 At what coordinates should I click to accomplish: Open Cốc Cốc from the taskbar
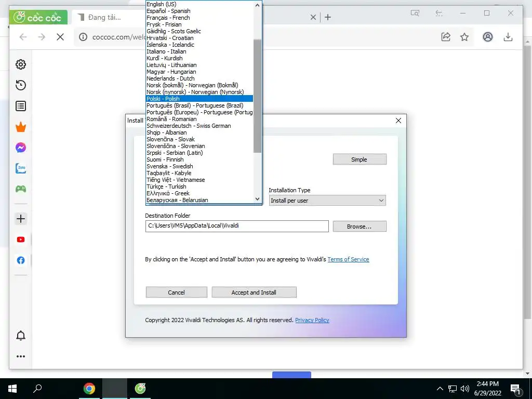click(140, 389)
